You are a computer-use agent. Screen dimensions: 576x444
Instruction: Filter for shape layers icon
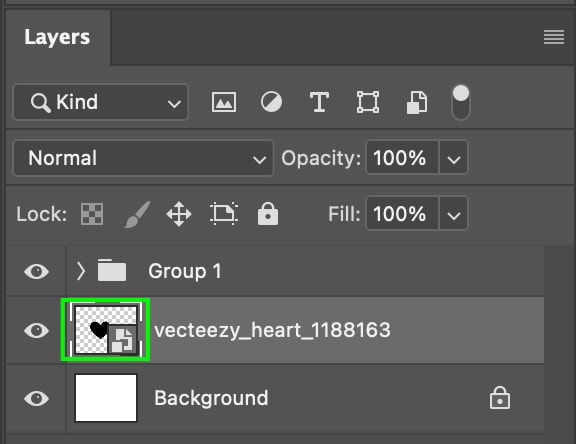click(368, 102)
